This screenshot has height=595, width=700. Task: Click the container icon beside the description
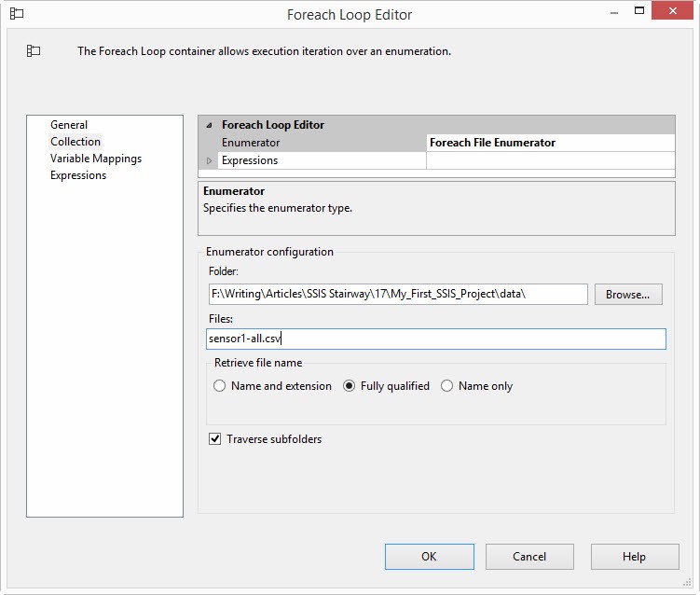pos(34,51)
